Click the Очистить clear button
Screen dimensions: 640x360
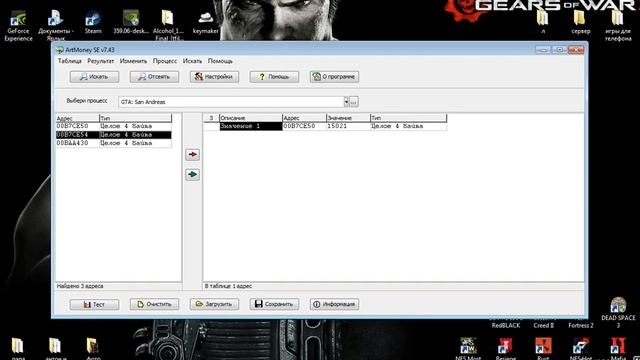click(x=154, y=304)
